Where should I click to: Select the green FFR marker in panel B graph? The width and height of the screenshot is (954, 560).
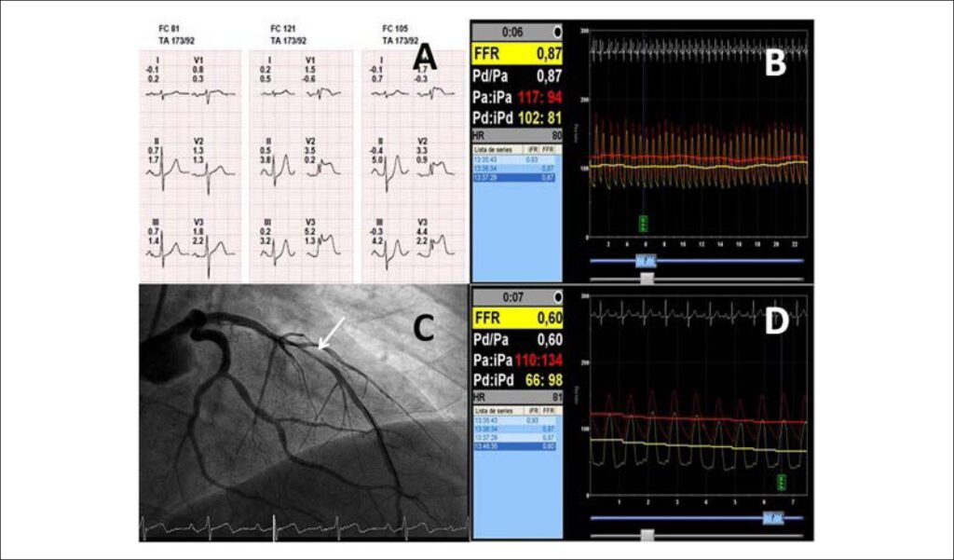point(643,224)
